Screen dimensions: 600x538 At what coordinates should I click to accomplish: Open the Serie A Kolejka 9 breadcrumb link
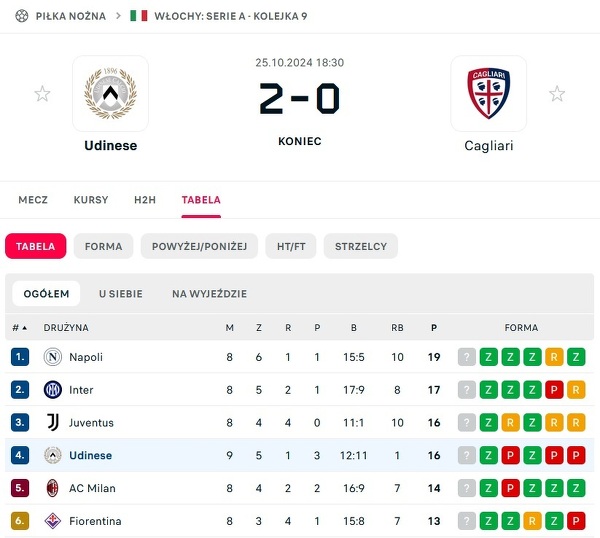click(231, 16)
